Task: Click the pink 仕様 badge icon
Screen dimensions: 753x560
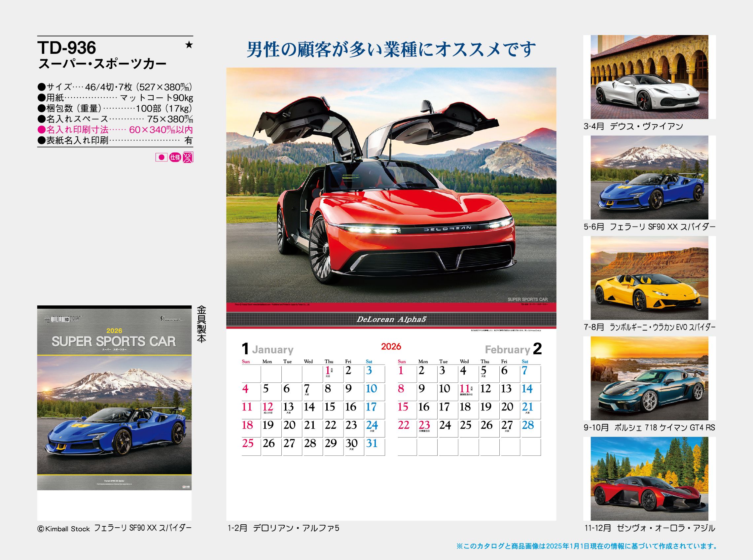Action: (175, 157)
